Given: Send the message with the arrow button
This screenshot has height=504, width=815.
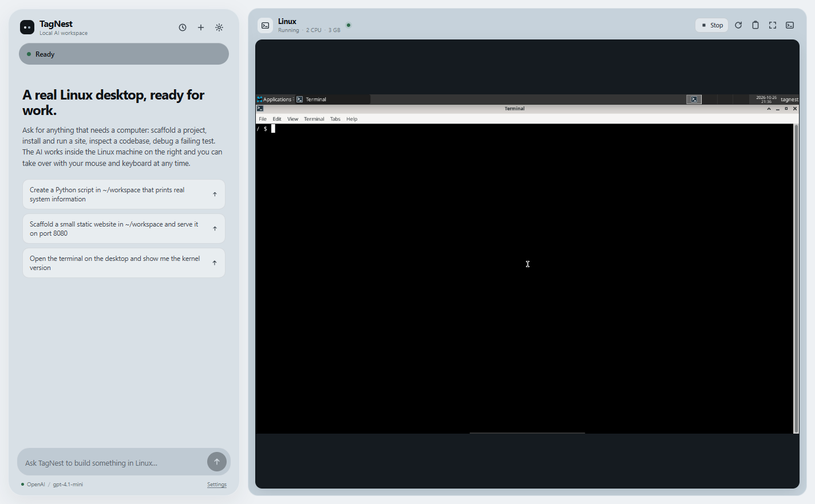Looking at the screenshot, I should 217,462.
